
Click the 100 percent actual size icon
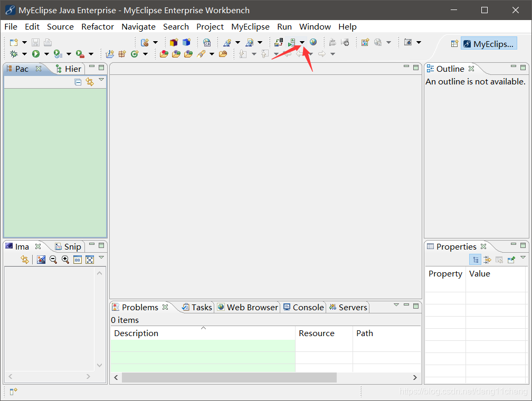pyautogui.click(x=78, y=260)
